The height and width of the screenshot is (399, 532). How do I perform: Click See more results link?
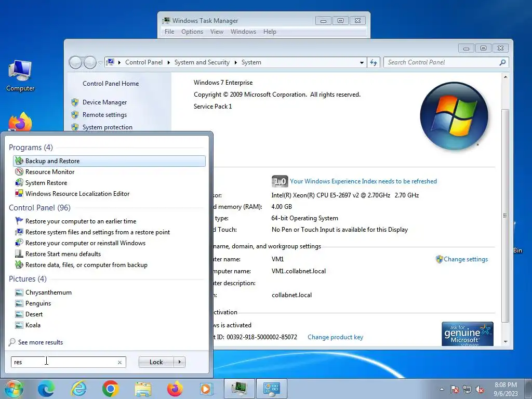[x=41, y=342]
